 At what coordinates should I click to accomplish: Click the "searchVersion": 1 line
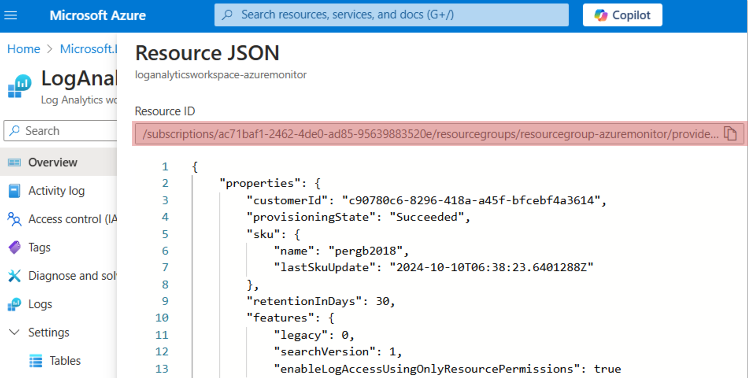point(338,352)
